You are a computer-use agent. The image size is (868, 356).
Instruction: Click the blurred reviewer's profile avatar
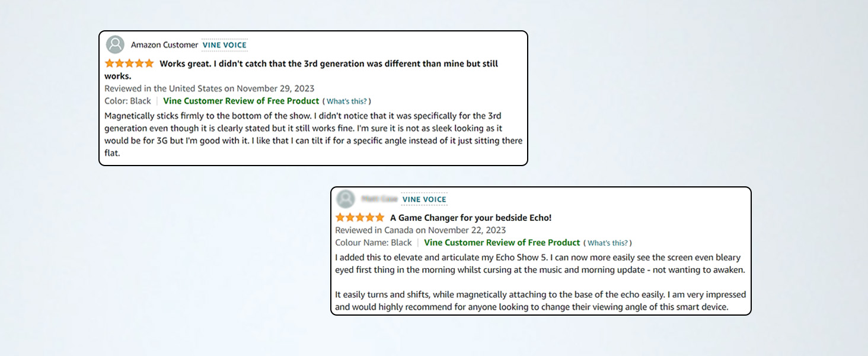[345, 199]
